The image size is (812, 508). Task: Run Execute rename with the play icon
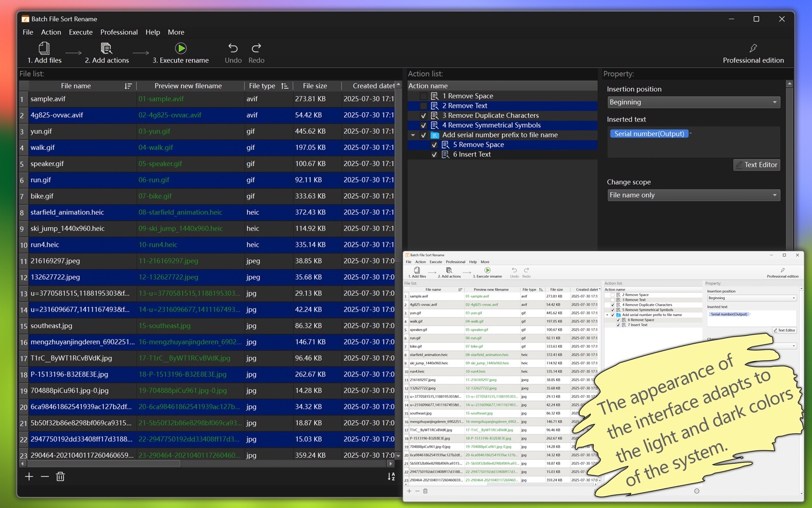[x=181, y=48]
